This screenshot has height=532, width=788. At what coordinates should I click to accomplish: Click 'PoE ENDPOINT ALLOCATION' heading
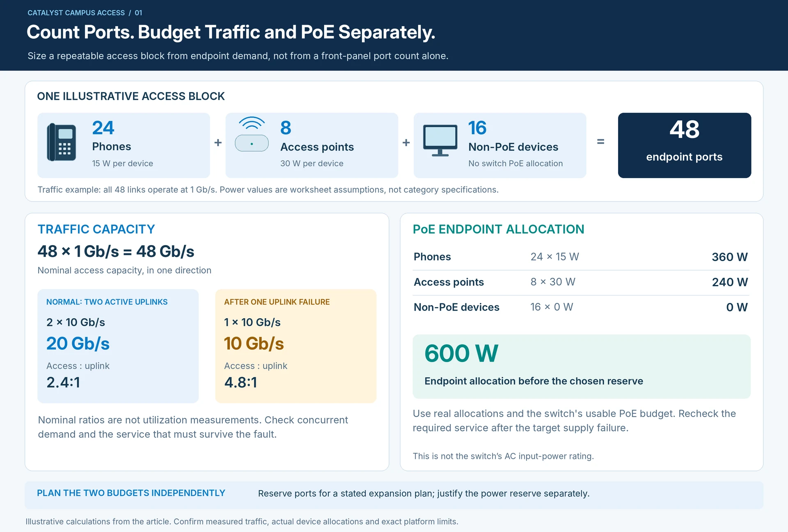[498, 229]
